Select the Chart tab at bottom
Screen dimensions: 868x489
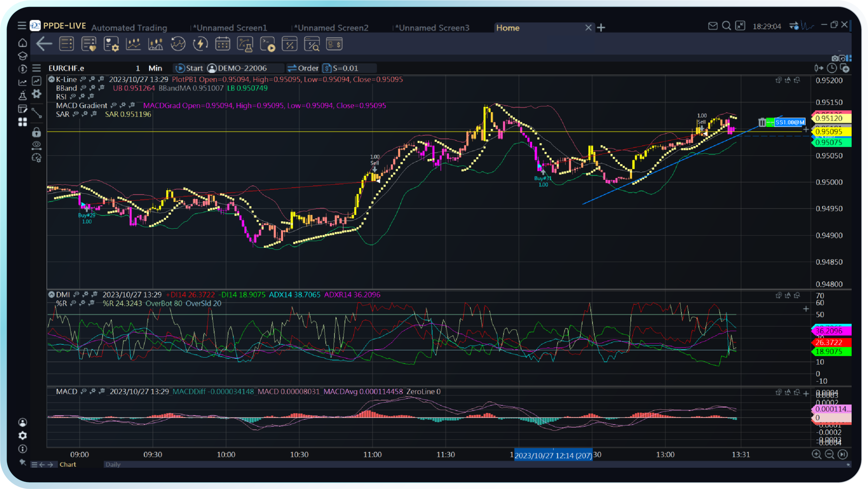tap(68, 465)
